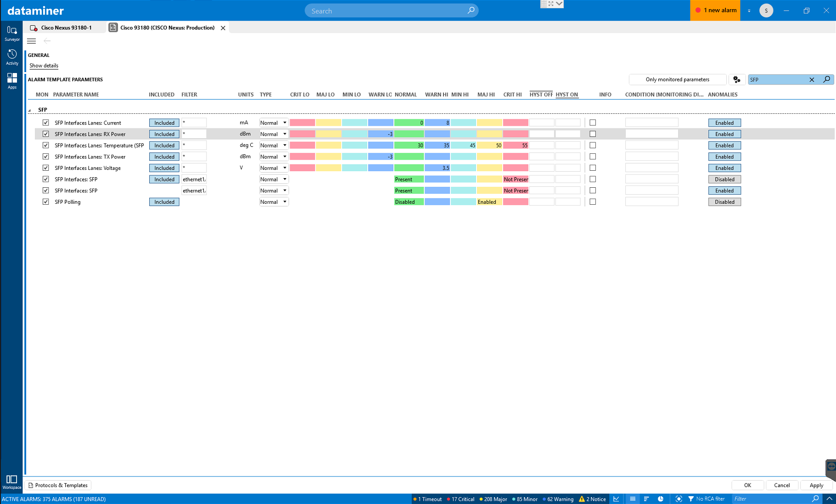
Task: Tick the Info checkbox for Lanes: Current
Action: point(593,123)
